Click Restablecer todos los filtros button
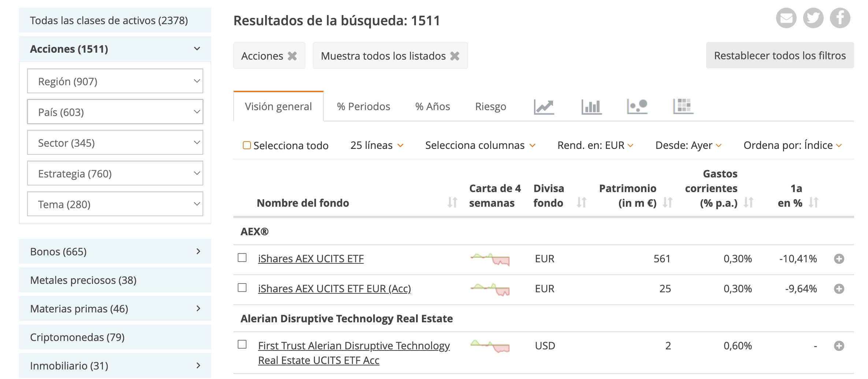Image resolution: width=868 pixels, height=379 pixels. pos(780,56)
